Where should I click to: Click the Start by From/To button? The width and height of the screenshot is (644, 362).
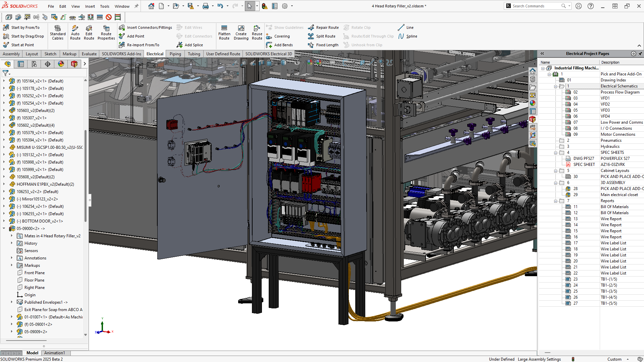tap(23, 27)
